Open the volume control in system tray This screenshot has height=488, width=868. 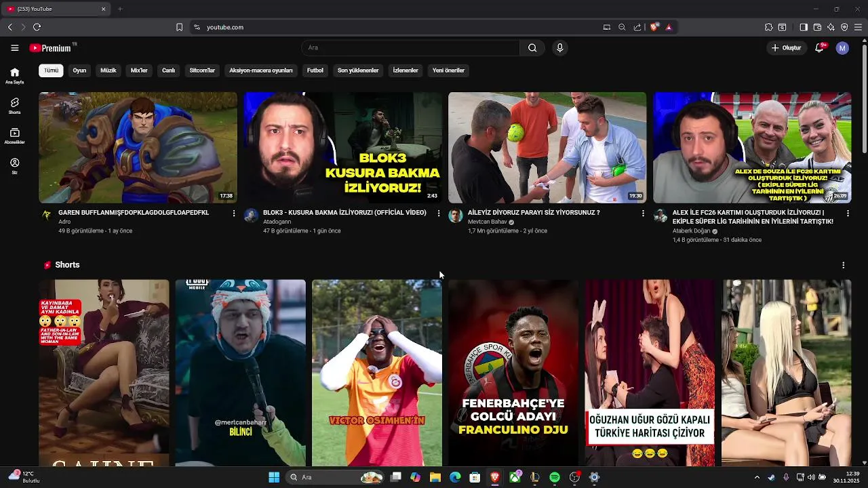(x=811, y=477)
